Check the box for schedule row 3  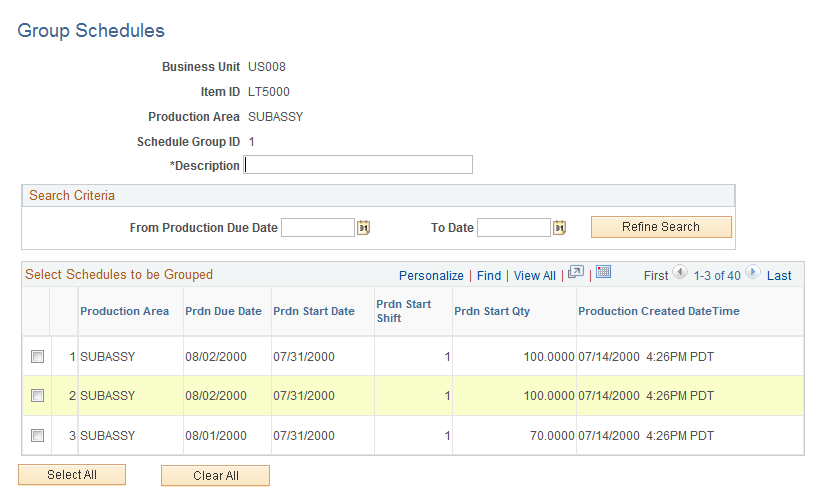pos(38,435)
